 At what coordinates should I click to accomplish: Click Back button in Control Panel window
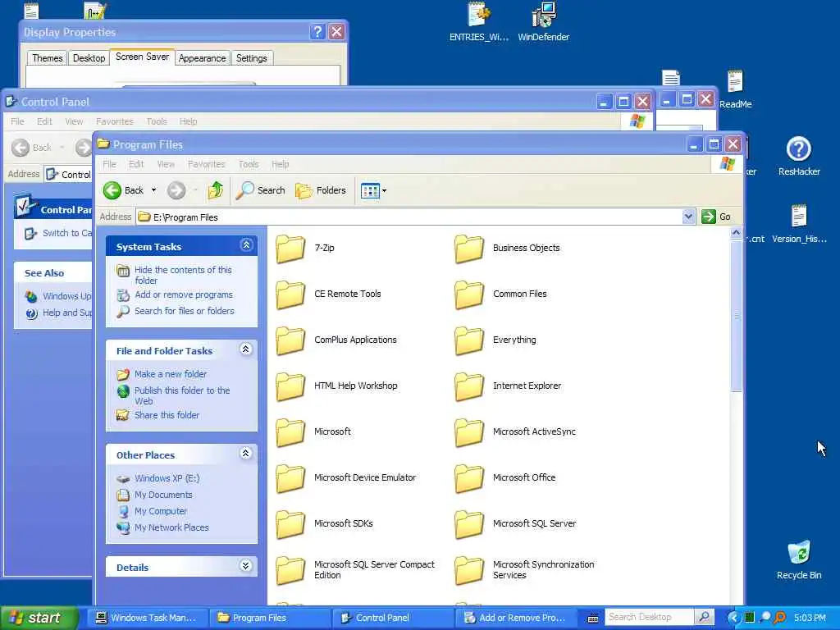click(x=32, y=148)
